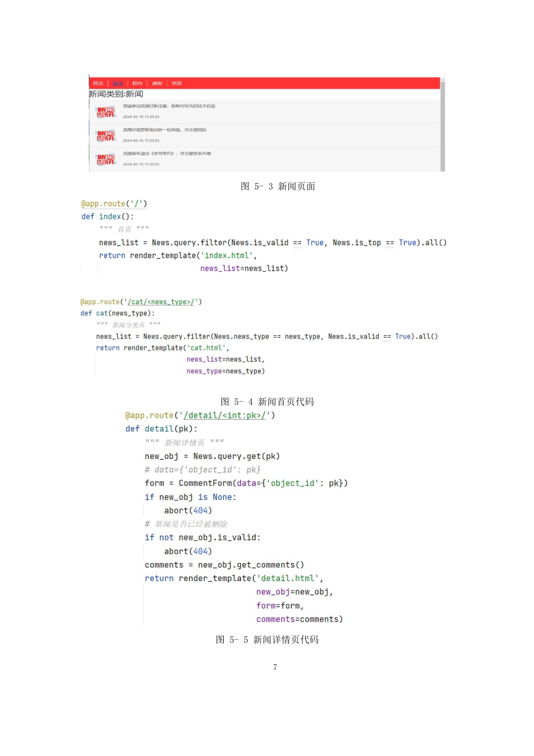This screenshot has height=756, width=534.
Task: Click the news thumbnail beside 外交部回应 headline
Action: 106,136
